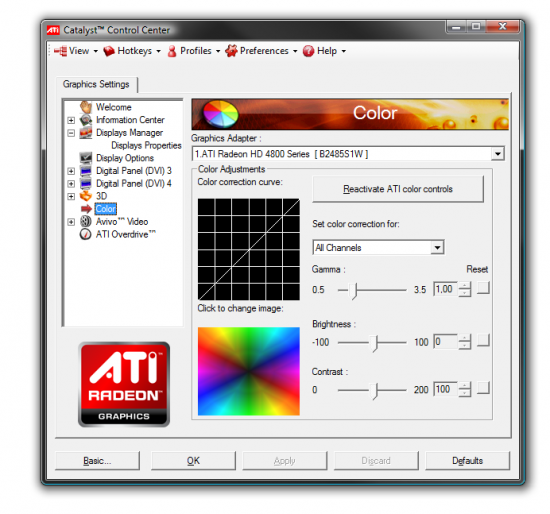The image size is (550, 514).
Task: Select the Color tree item
Action: pos(106,209)
